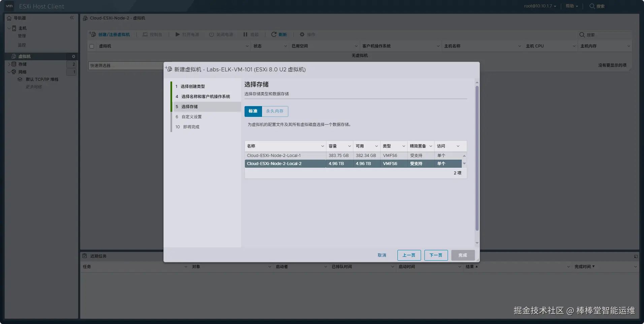The image size is (644, 324).
Task: Collapse the 网络 tree node
Action: [9, 72]
